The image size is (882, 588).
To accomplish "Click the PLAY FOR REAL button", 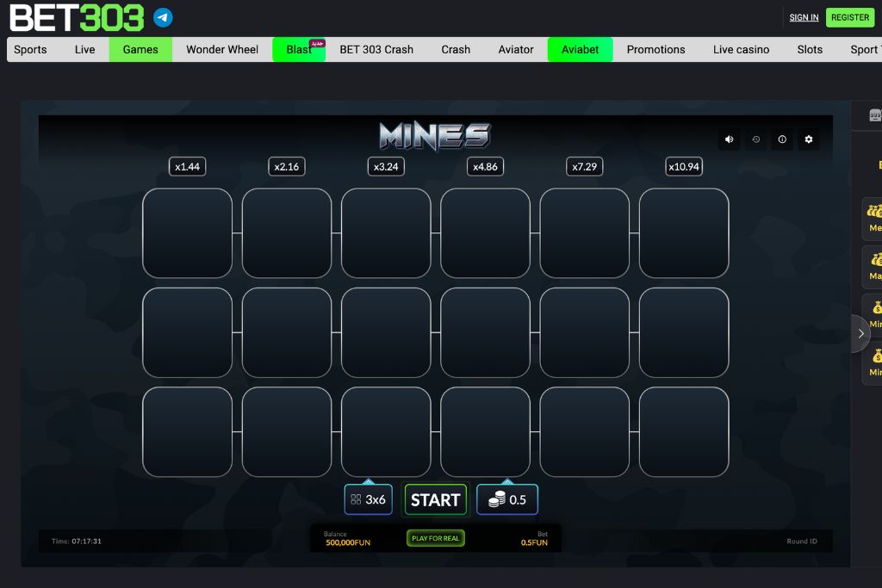I will click(x=435, y=538).
